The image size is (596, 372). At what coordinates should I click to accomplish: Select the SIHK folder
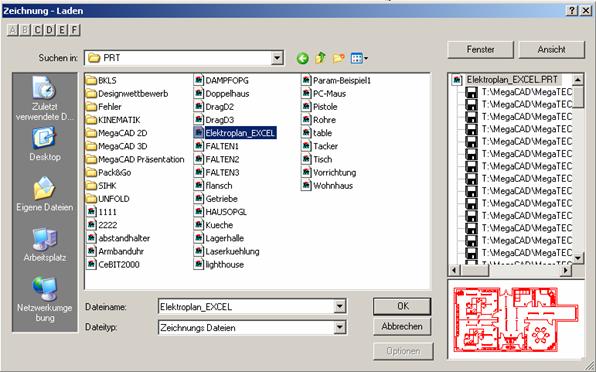pyautogui.click(x=101, y=186)
